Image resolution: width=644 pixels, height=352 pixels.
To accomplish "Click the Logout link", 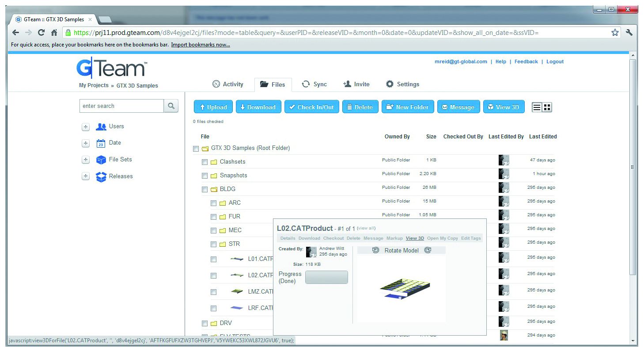I will click(x=555, y=62).
